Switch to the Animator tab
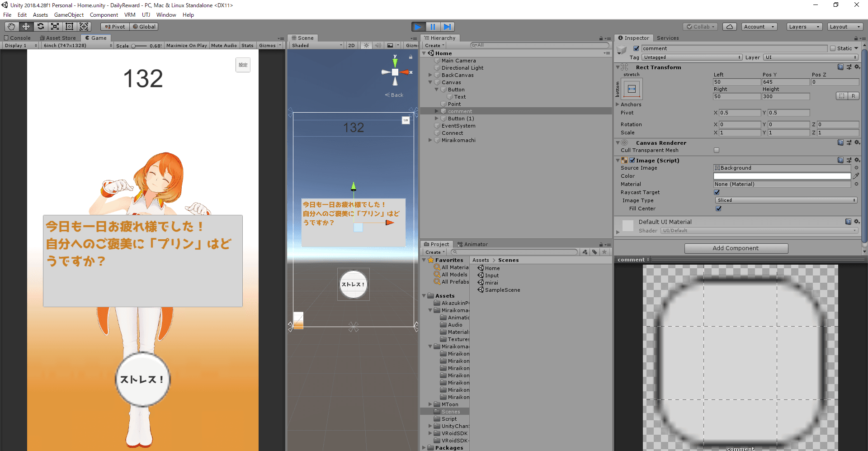The image size is (868, 451). tap(472, 244)
